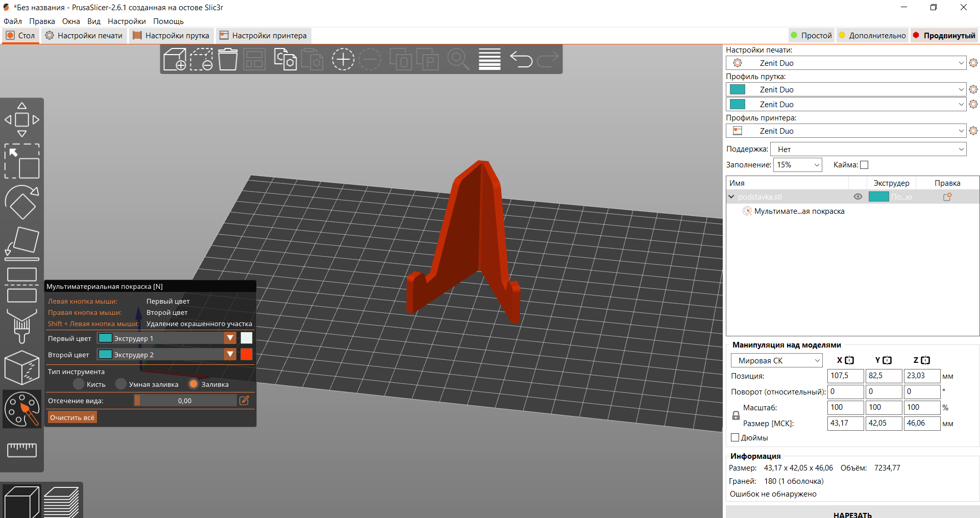Image resolution: width=980 pixels, height=518 pixels.
Task: Click the Add model toolbar icon
Action: coord(175,59)
